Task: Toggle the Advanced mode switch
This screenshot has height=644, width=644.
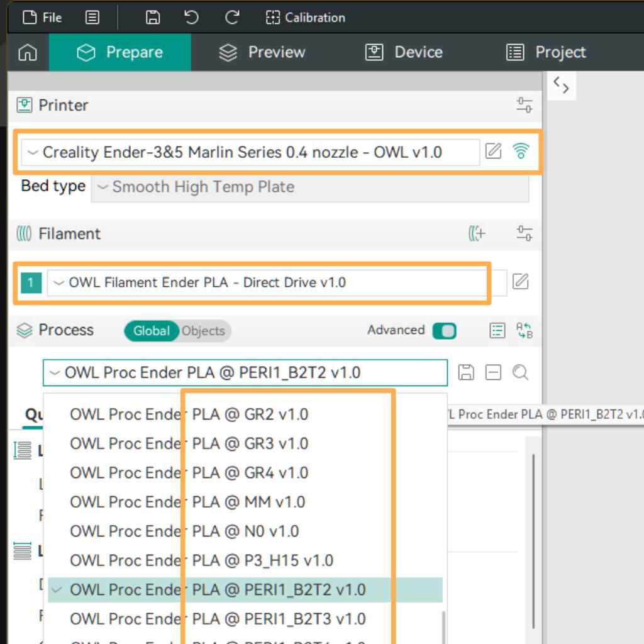Action: (444, 331)
